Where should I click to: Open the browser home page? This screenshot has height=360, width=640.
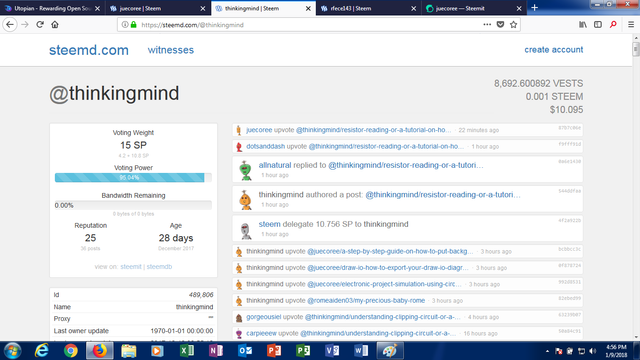[x=55, y=24]
